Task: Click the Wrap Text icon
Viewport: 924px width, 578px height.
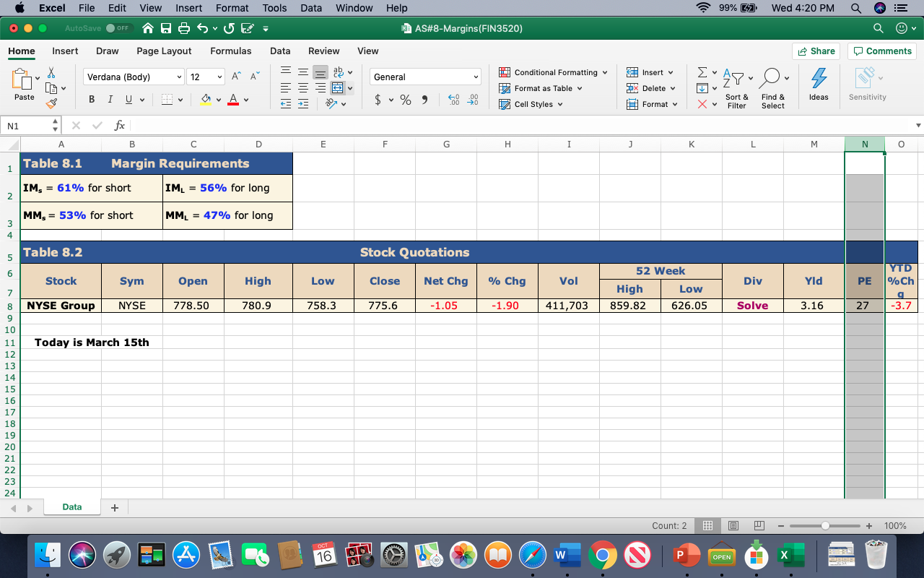Action: click(x=338, y=72)
